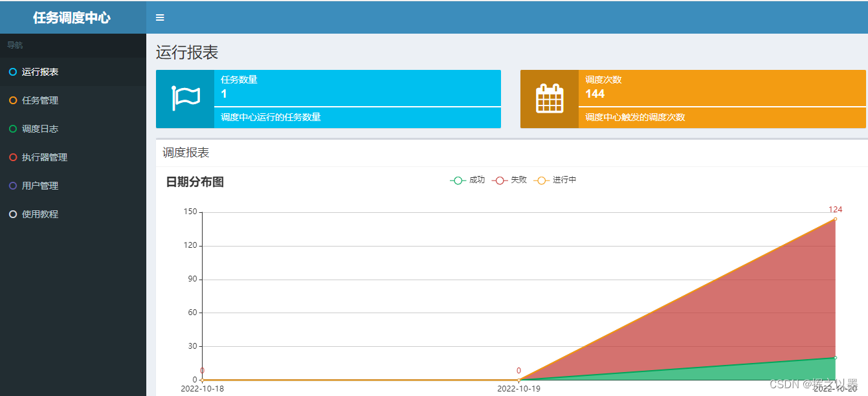868x396 pixels.
Task: Toggle the 成功 series in chart legend
Action: coord(467,180)
